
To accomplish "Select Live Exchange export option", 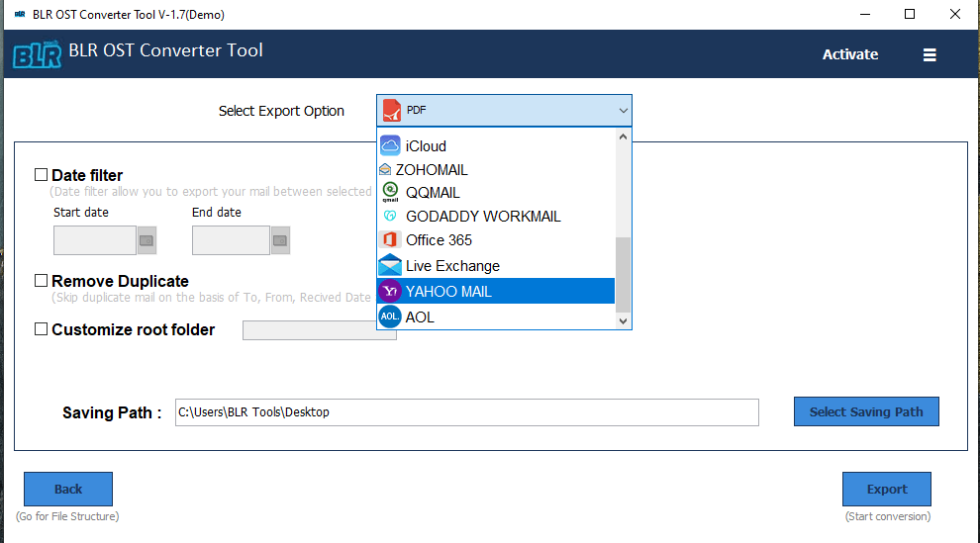I will [x=496, y=266].
